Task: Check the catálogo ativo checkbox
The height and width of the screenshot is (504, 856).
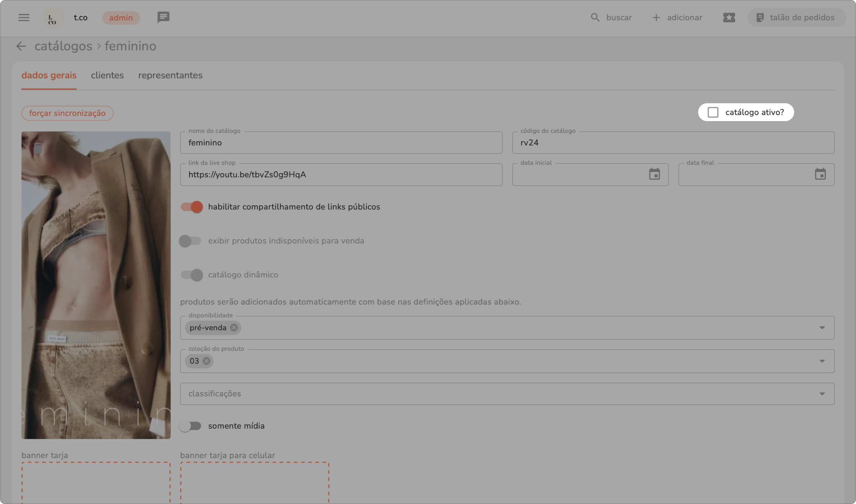Action: pyautogui.click(x=713, y=112)
